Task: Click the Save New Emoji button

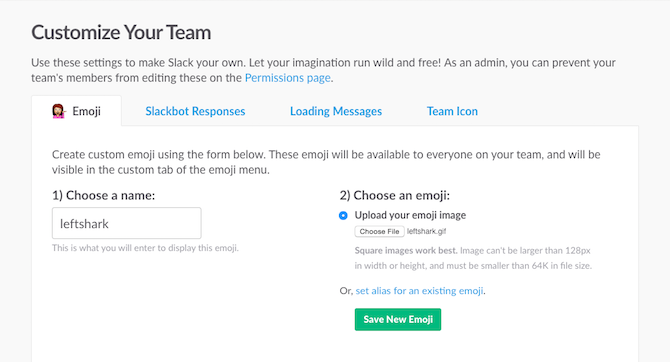Action: point(398,319)
